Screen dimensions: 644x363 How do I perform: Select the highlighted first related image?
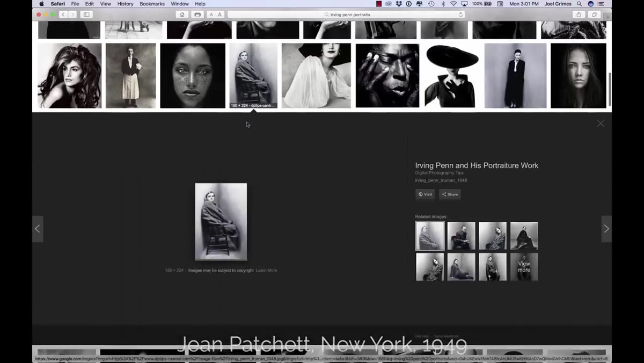coord(430,236)
